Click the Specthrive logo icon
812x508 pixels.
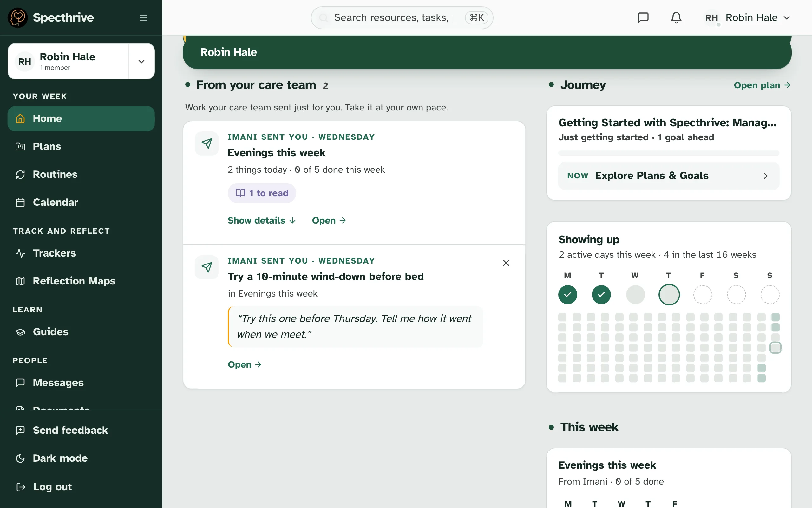tap(18, 17)
